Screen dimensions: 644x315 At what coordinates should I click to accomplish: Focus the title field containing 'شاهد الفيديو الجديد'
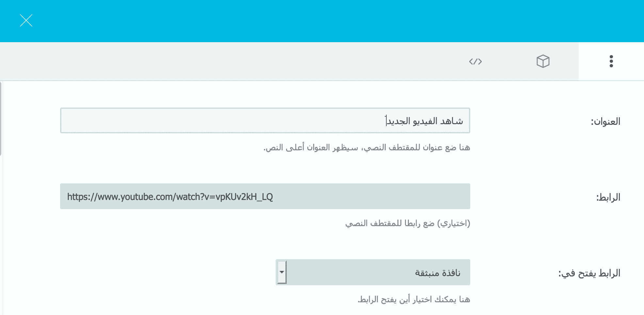(425, 121)
